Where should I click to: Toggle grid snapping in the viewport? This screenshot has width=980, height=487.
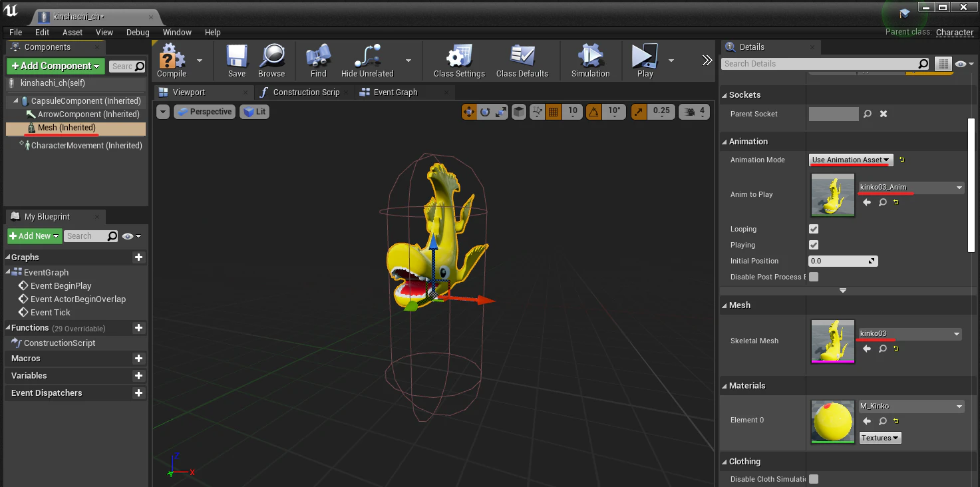point(553,112)
